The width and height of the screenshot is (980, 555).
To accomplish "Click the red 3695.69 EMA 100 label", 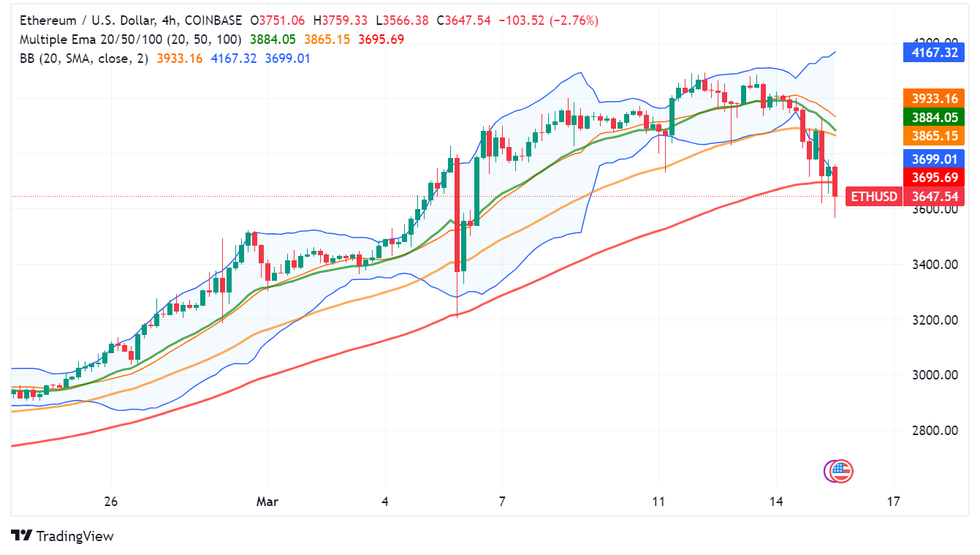I will click(x=935, y=177).
